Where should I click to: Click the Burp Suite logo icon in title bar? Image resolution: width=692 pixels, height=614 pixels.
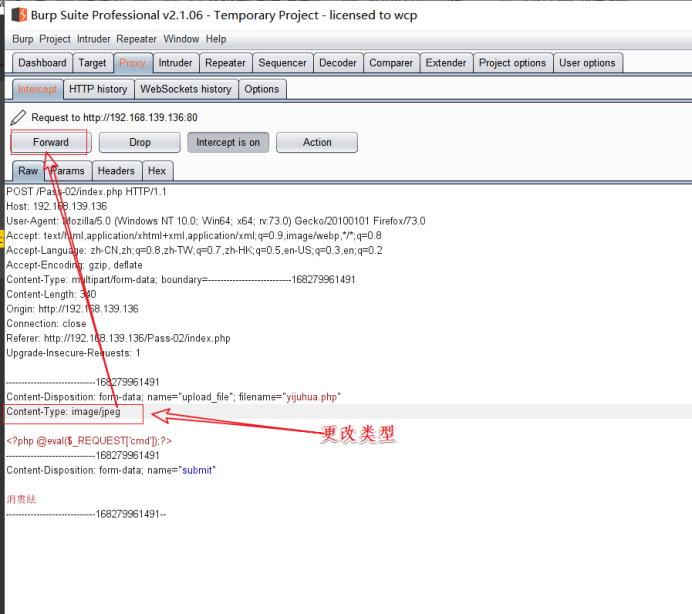[19, 15]
